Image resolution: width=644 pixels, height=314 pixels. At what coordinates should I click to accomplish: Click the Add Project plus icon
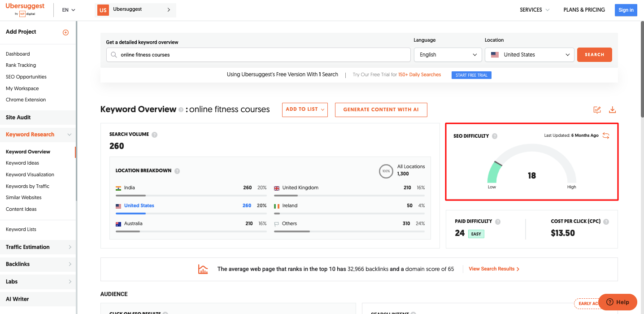point(65,32)
